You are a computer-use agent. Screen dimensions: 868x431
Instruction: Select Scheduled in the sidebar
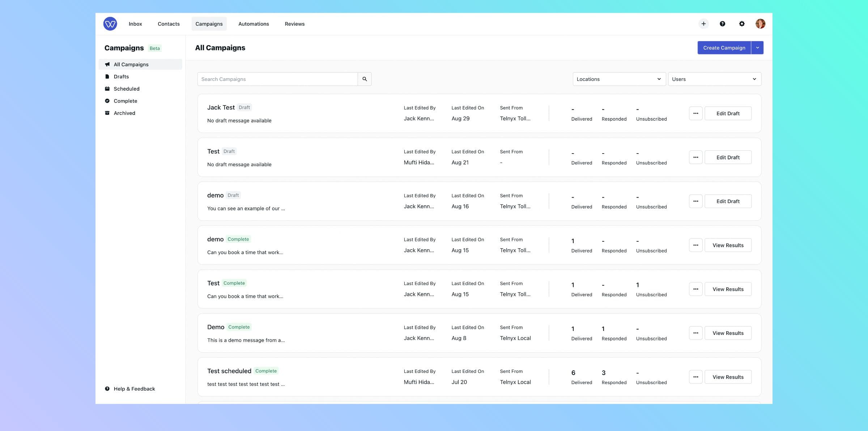(126, 89)
